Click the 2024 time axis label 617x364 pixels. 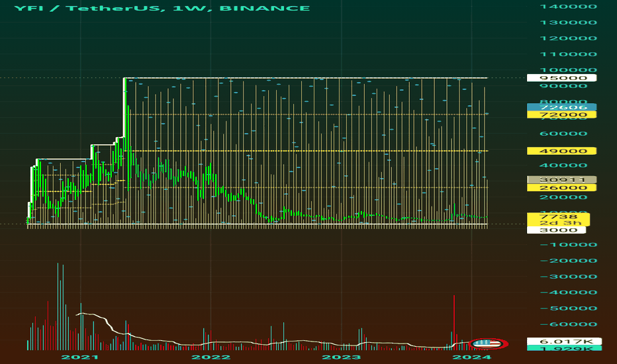click(x=472, y=357)
